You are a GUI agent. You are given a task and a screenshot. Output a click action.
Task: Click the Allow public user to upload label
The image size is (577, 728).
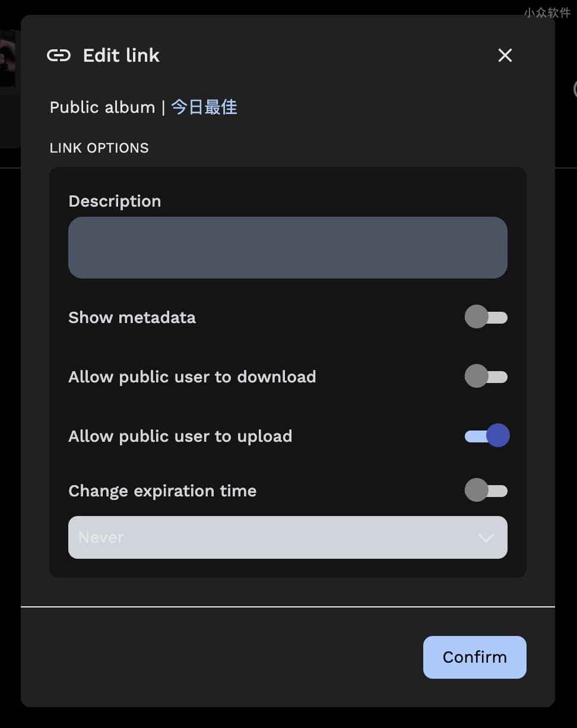[x=180, y=436]
